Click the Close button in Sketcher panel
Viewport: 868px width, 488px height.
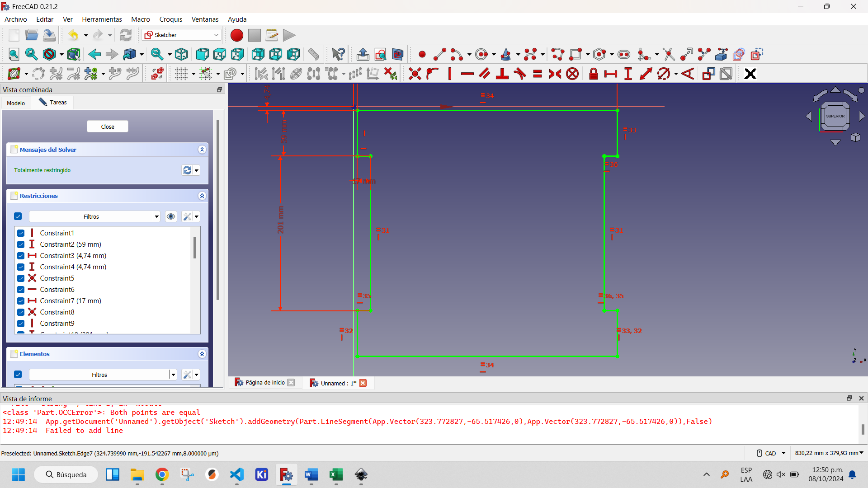[107, 126]
